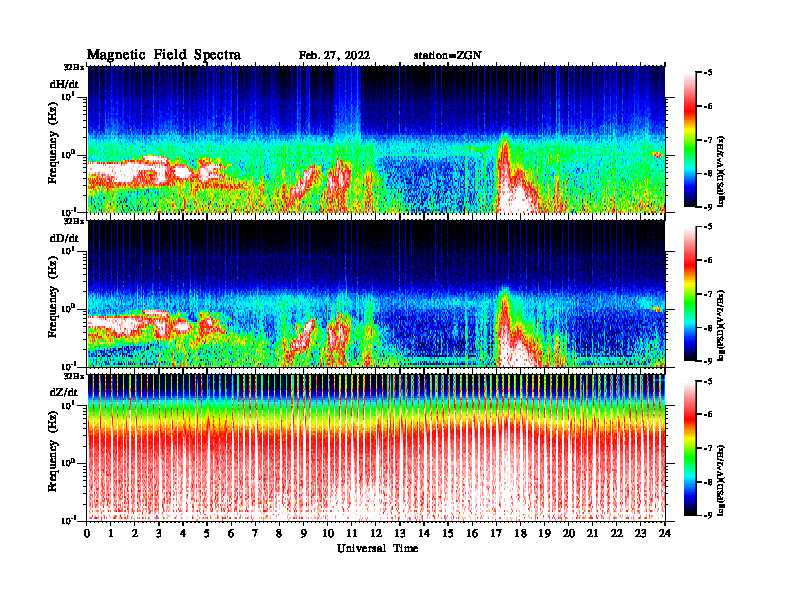
Task: Click the log(PSD) label beside dH/dt color bar
Action: [722, 171]
